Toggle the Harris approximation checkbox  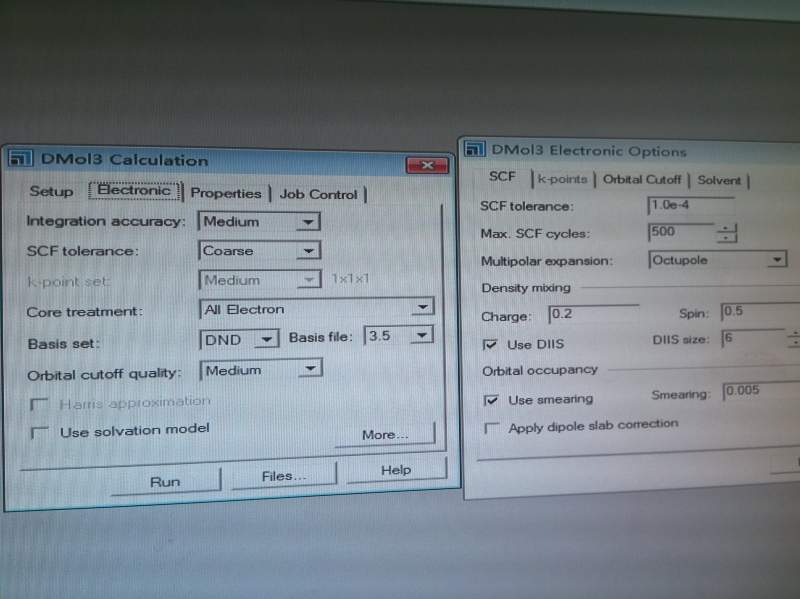[x=39, y=405]
